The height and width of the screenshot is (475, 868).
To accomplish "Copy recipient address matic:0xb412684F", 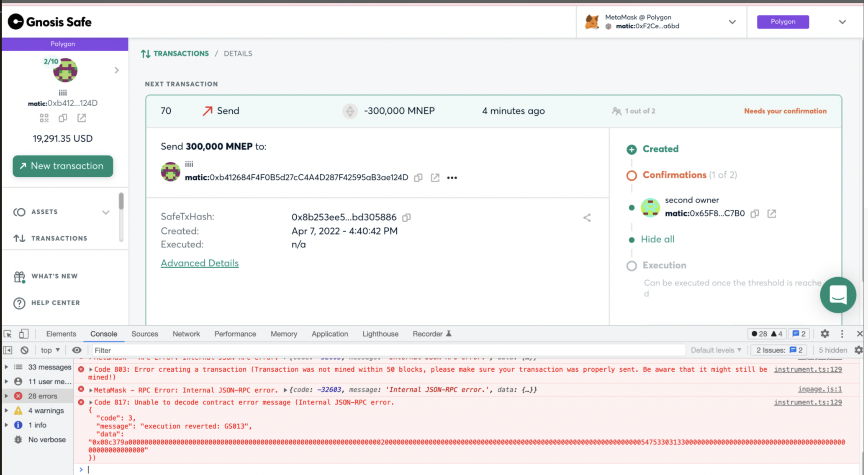I will 418,178.
